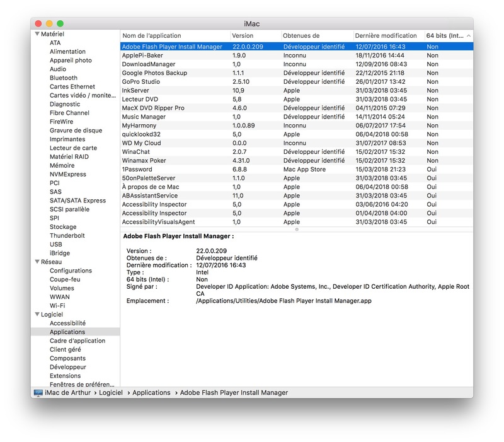This screenshot has width=504, height=442.
Task: Sort by Version column header
Action: [x=256, y=36]
